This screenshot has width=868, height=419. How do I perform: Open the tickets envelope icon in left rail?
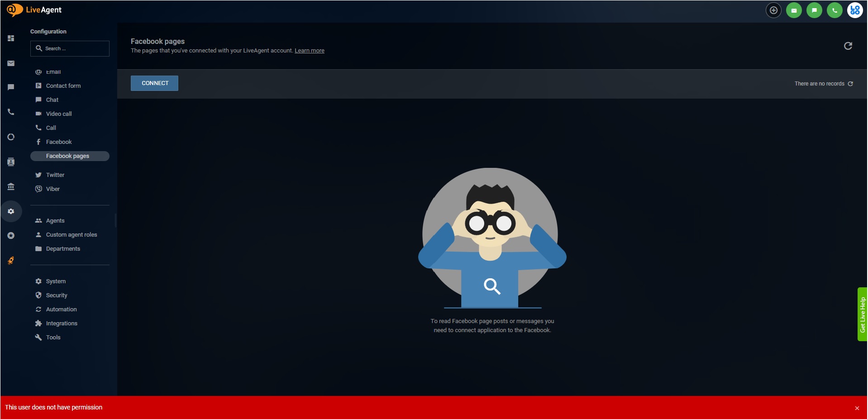click(x=11, y=63)
